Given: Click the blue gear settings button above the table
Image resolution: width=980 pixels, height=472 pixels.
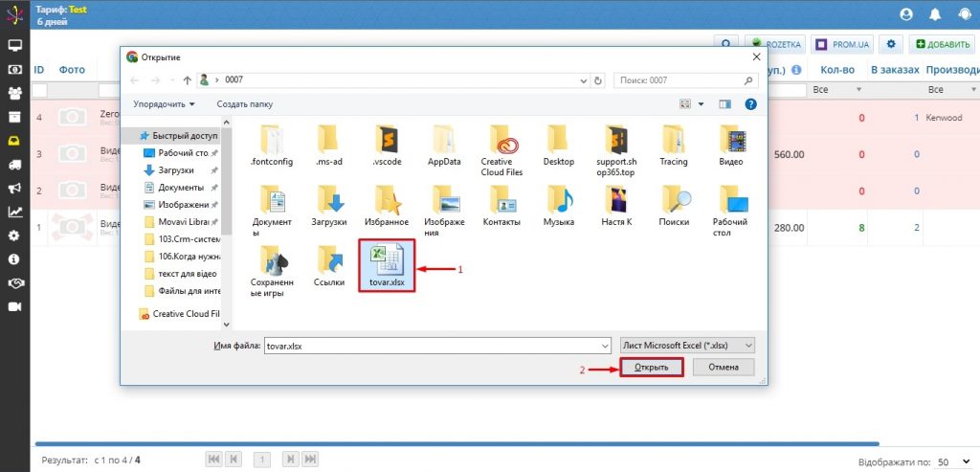Looking at the screenshot, I should coord(892,44).
